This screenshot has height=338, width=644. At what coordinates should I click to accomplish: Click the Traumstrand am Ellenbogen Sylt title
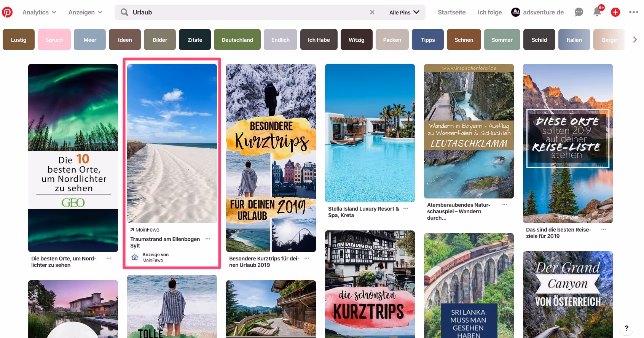[165, 242]
